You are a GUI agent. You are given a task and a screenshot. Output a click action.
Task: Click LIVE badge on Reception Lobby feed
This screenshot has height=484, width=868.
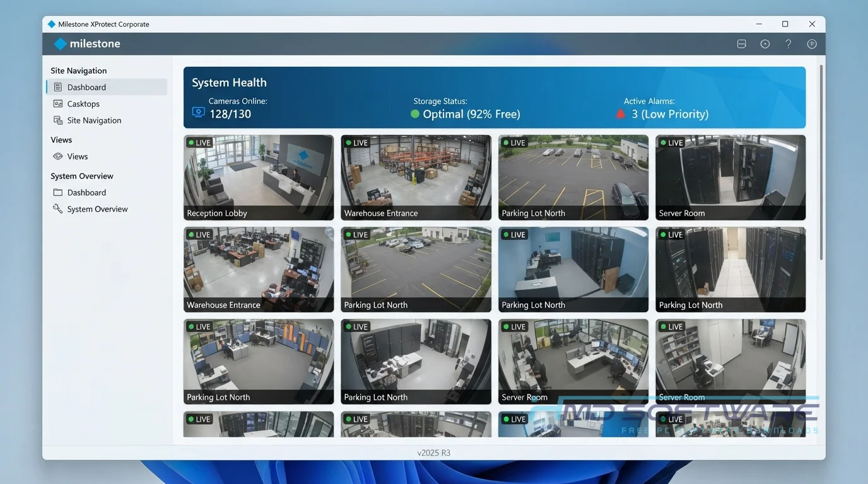199,143
